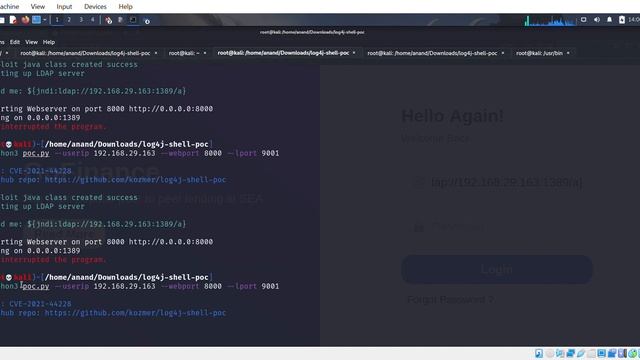Click the Login button on the web page
The height and width of the screenshot is (360, 640).
click(x=497, y=269)
